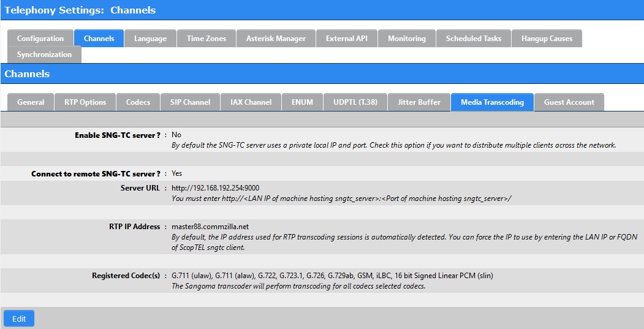
Task: Click the 'Yes' value for remote SNG-TC server
Action: (176, 173)
